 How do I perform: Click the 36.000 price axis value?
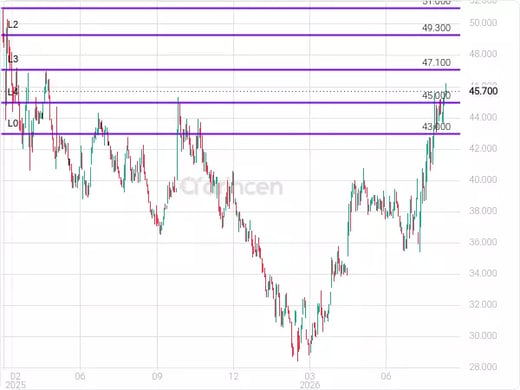[x=483, y=242]
